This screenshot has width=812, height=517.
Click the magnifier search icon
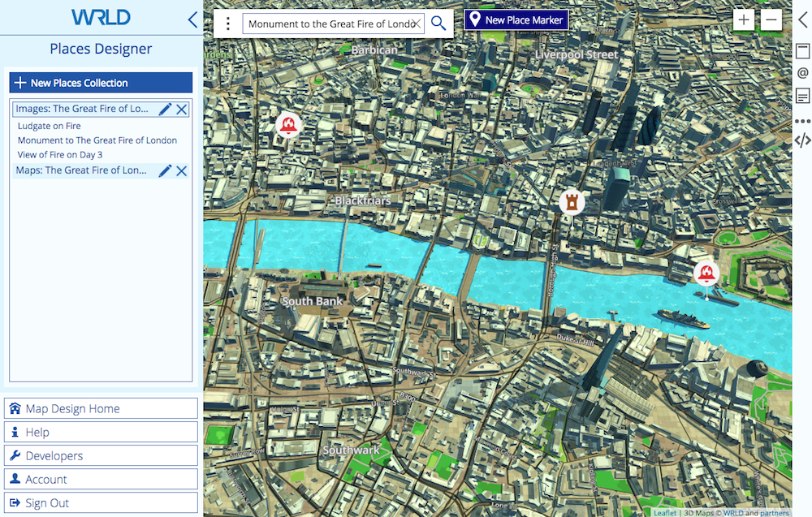438,24
